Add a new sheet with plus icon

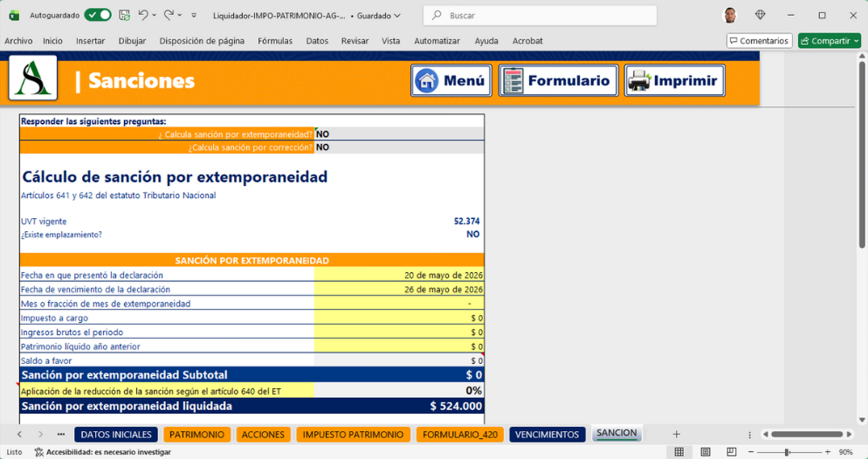677,435
